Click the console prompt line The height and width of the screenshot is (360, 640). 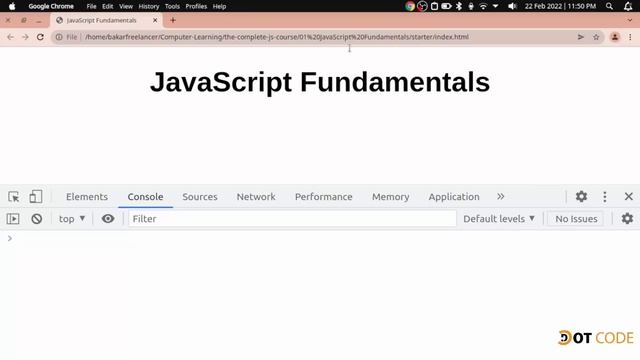(320, 238)
